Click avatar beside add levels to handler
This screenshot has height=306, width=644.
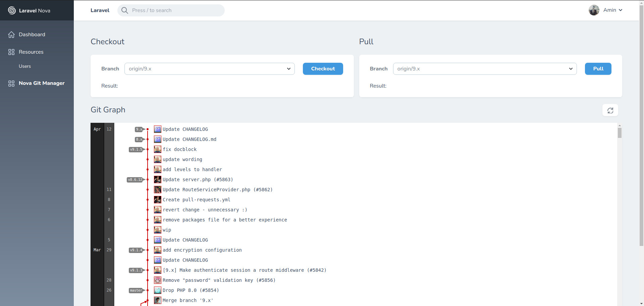point(158,169)
